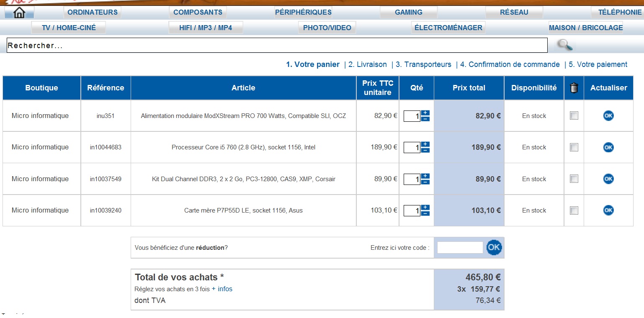Click the magnifying glass search icon
644x318 pixels.
565,45
